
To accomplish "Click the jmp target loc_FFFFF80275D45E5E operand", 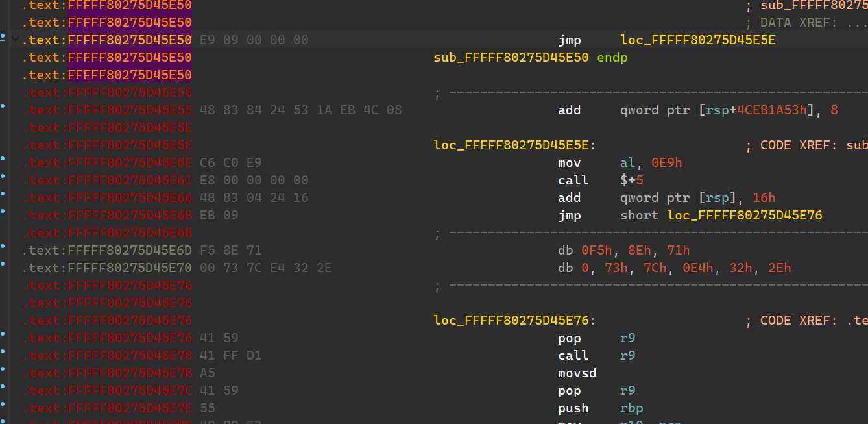I will pos(698,40).
